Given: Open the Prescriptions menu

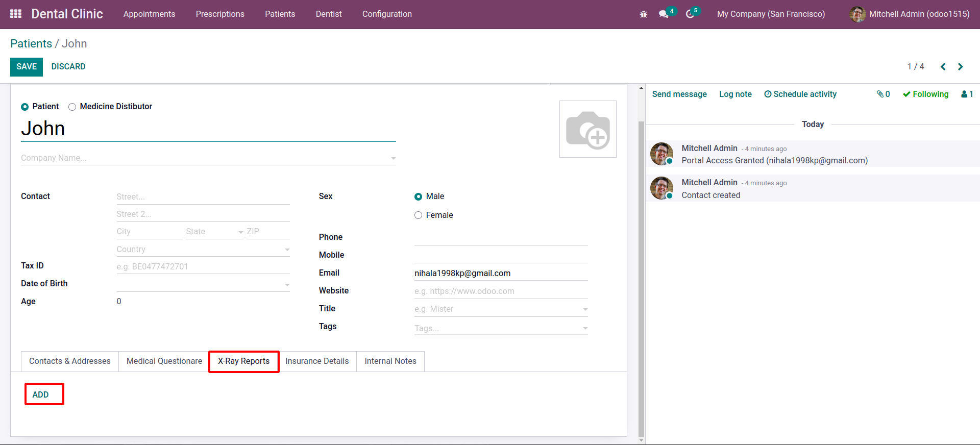Looking at the screenshot, I should click(x=220, y=14).
